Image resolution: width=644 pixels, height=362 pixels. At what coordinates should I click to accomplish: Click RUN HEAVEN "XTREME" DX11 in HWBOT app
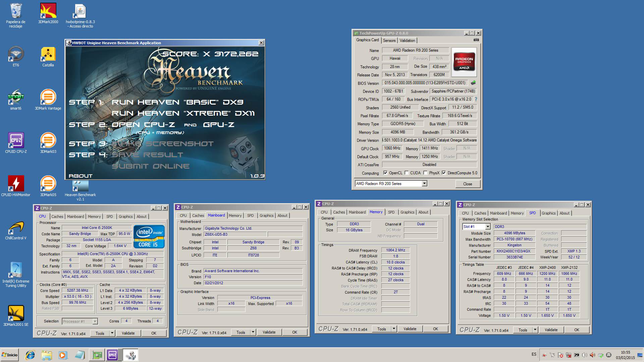pos(183,113)
